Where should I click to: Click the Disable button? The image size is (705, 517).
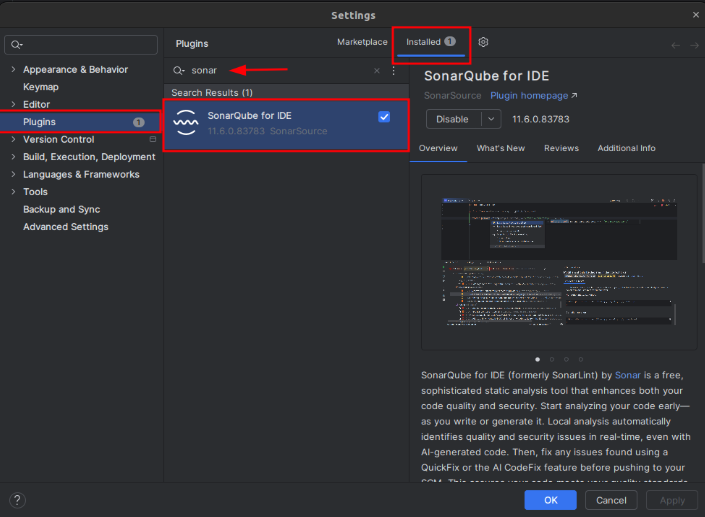coord(453,119)
